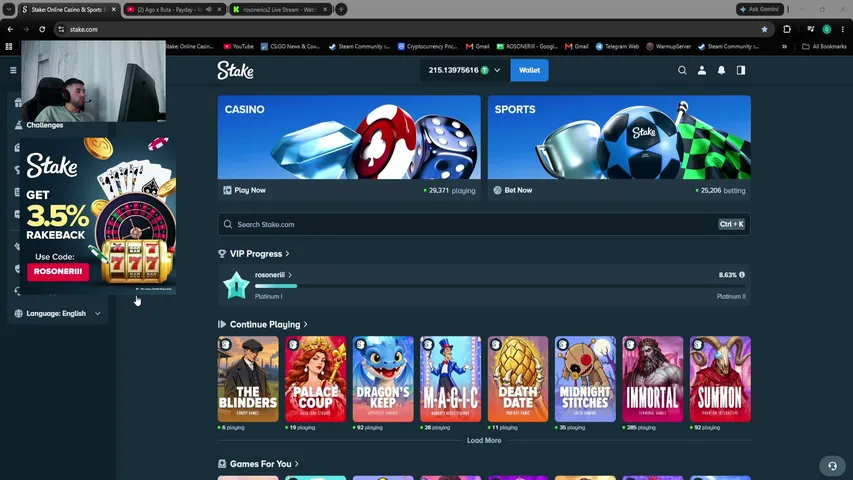The image size is (853, 480).
Task: Open the Cryptocurrency Prices bookmark
Action: tap(428, 47)
